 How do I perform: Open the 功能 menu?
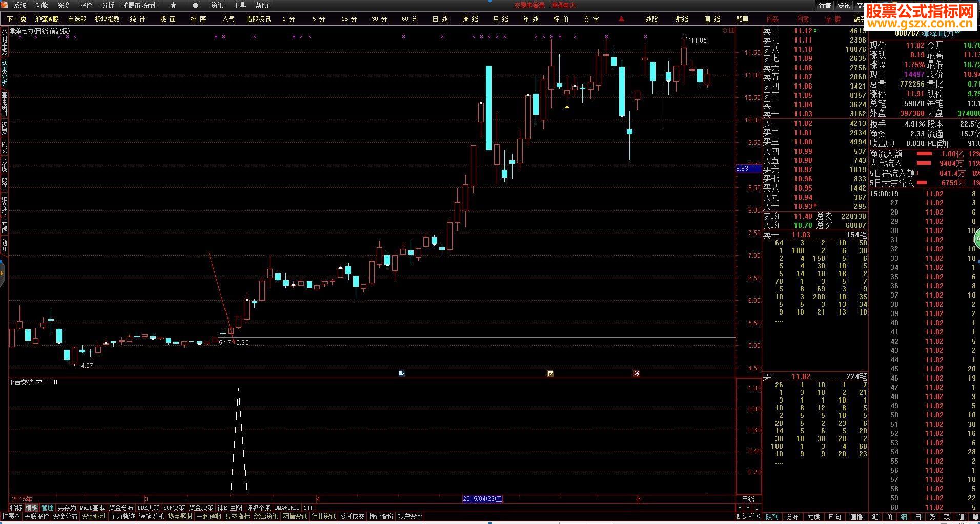pyautogui.click(x=42, y=5)
